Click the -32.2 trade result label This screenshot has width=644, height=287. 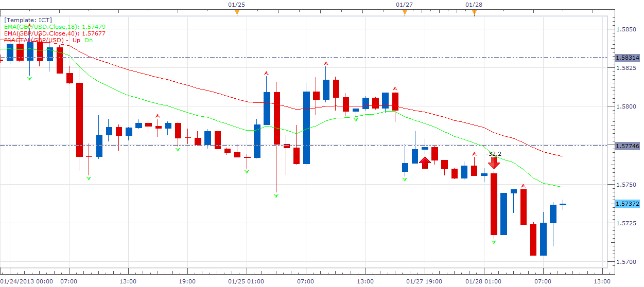point(494,154)
